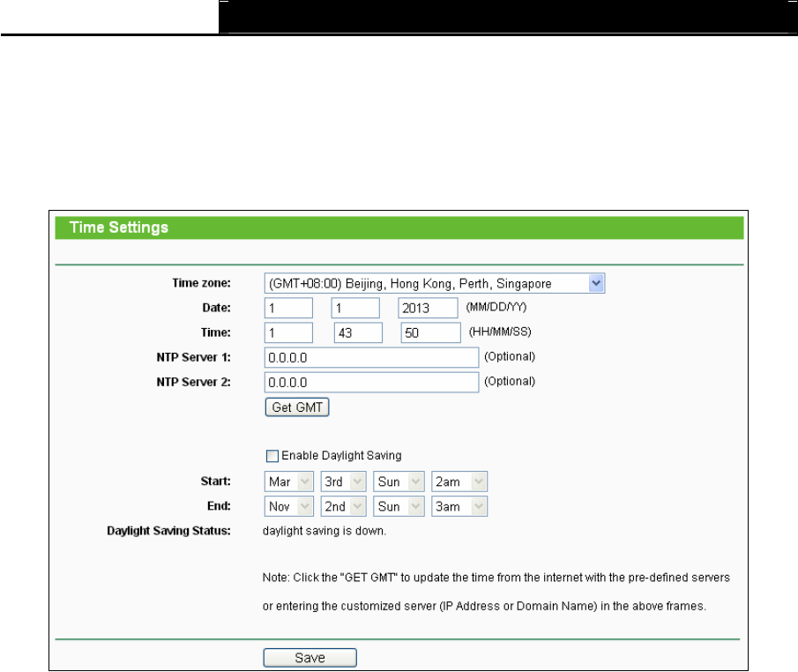The height and width of the screenshot is (672, 798).
Task: Click the 'Start:' label
Action: click(x=215, y=482)
